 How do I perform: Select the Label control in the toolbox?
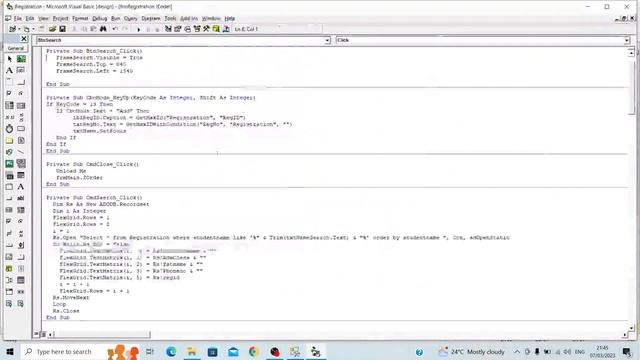pos(9,71)
